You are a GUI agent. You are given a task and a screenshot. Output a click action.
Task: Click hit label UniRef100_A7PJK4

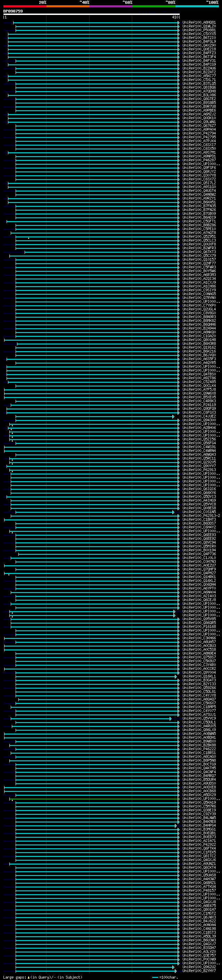point(199,141)
